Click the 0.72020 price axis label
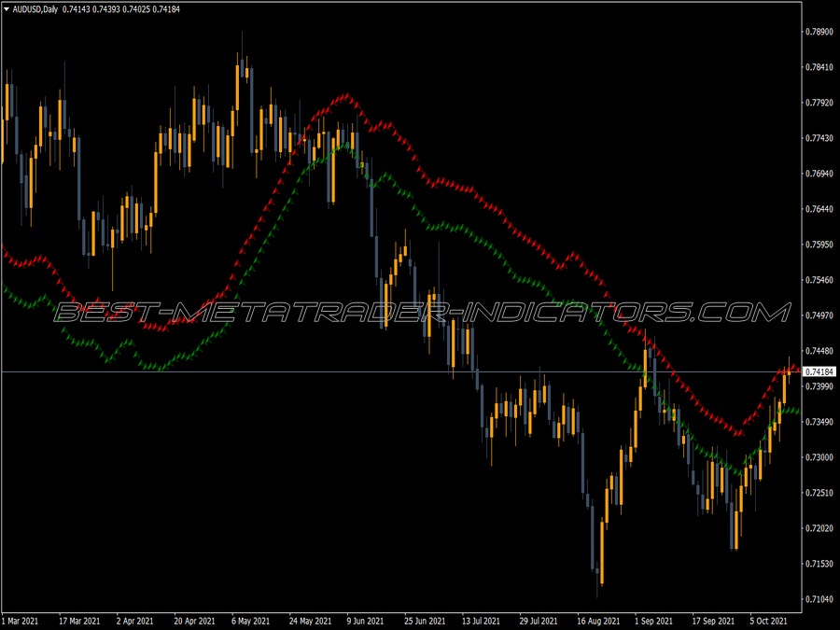The width and height of the screenshot is (840, 630). [x=819, y=528]
